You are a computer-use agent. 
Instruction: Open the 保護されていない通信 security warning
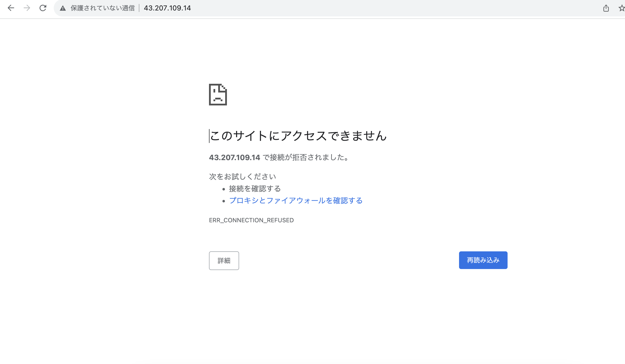click(103, 8)
